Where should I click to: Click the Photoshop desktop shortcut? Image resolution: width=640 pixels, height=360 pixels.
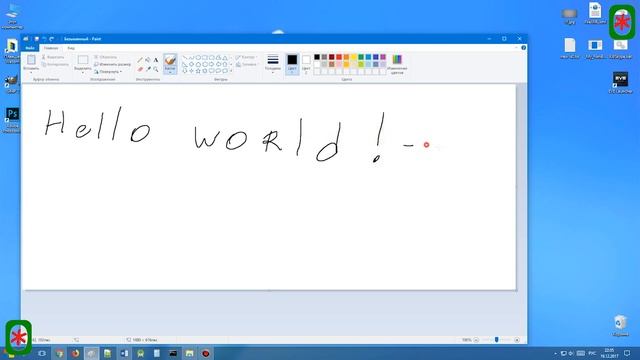(12, 120)
